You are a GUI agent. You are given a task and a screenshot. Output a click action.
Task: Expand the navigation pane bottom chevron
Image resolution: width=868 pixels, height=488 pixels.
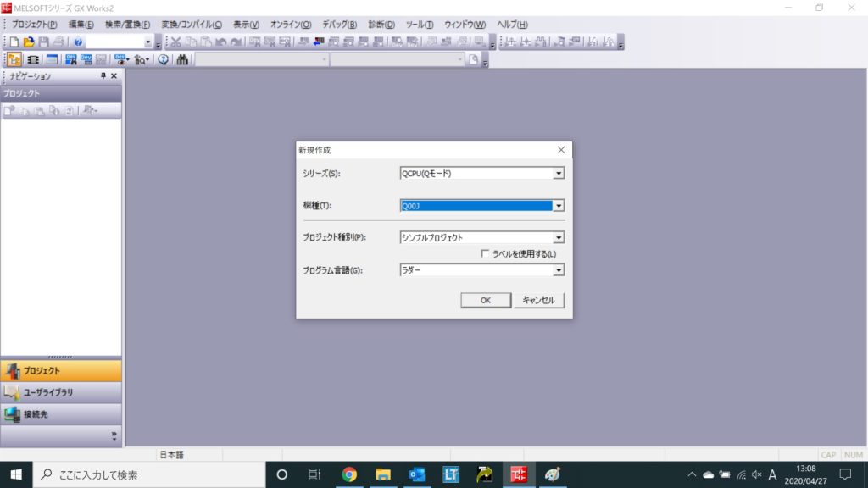[x=114, y=435]
